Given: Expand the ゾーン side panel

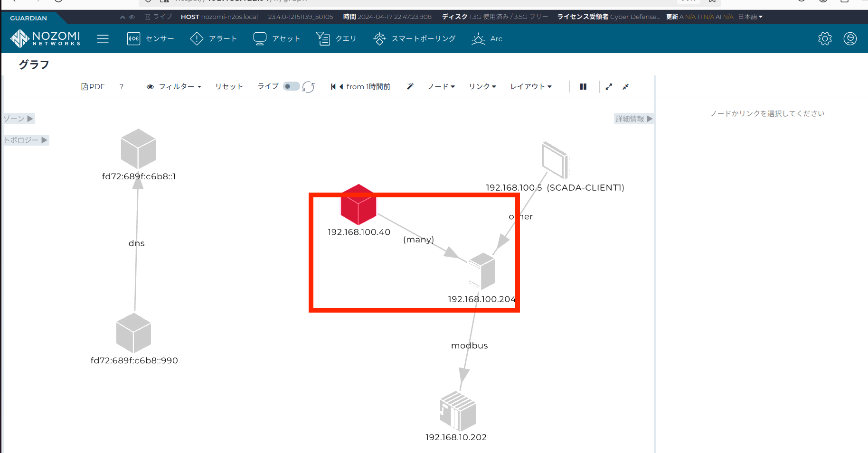Looking at the screenshot, I should pyautogui.click(x=19, y=119).
